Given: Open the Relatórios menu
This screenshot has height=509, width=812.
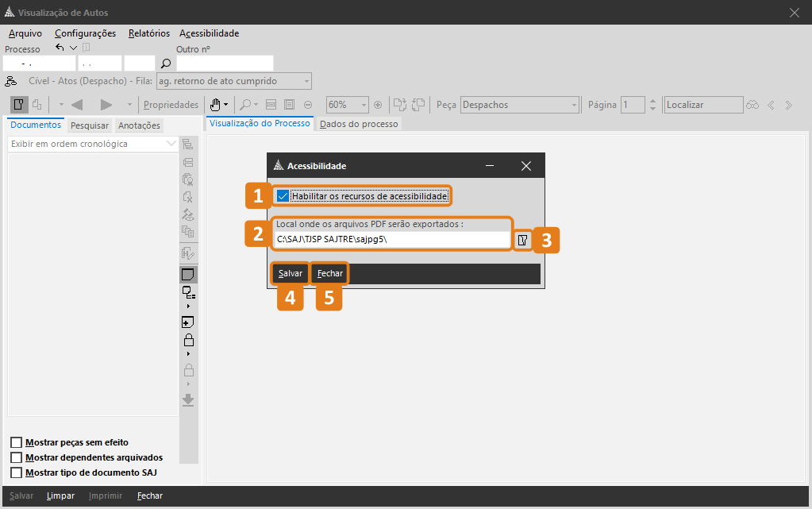Looking at the screenshot, I should [149, 33].
